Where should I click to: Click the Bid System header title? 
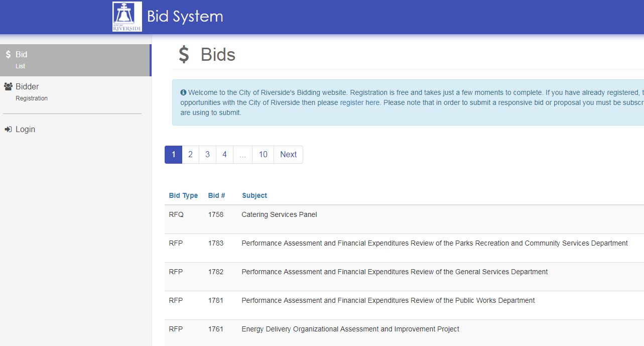click(185, 17)
